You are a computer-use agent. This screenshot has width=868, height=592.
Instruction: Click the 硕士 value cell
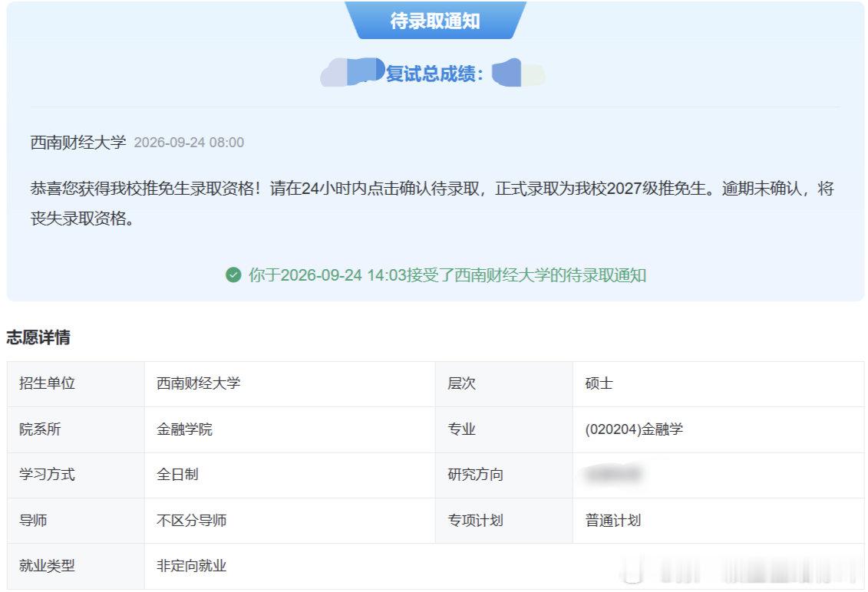click(x=718, y=384)
